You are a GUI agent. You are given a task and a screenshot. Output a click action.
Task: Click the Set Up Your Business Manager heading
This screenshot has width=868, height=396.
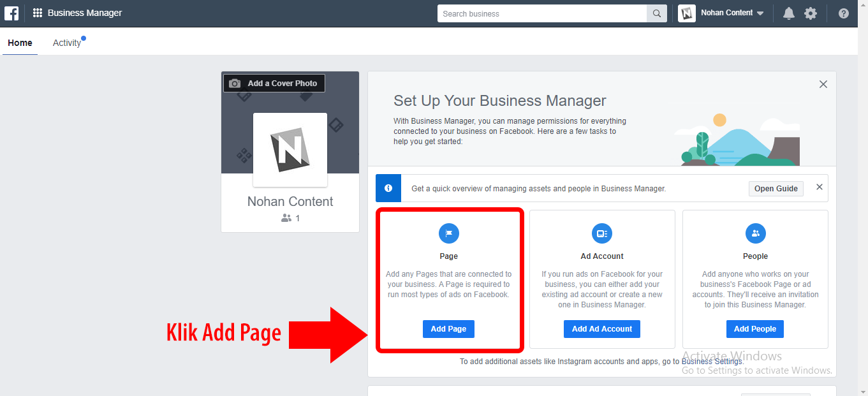[x=500, y=101]
